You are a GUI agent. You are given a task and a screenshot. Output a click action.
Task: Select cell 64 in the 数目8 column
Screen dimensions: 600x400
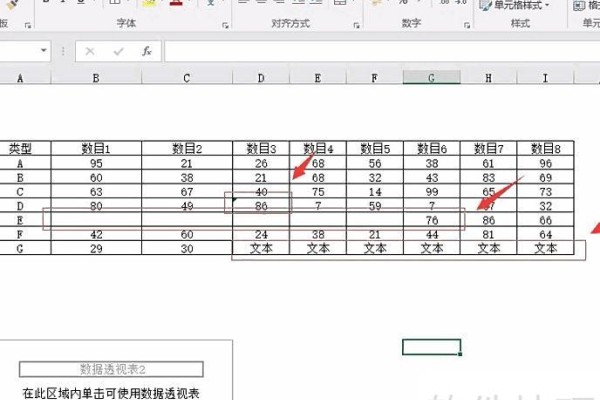[545, 234]
